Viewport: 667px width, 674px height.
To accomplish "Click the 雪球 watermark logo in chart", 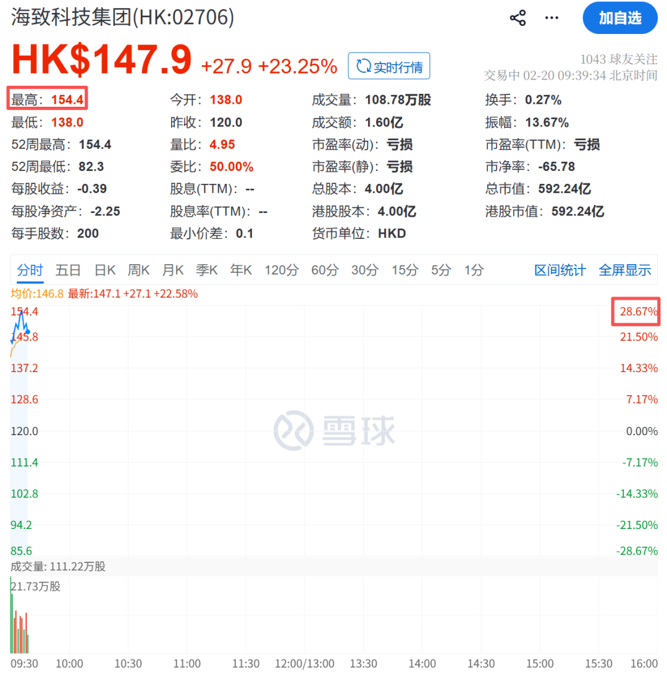I will pos(334,430).
